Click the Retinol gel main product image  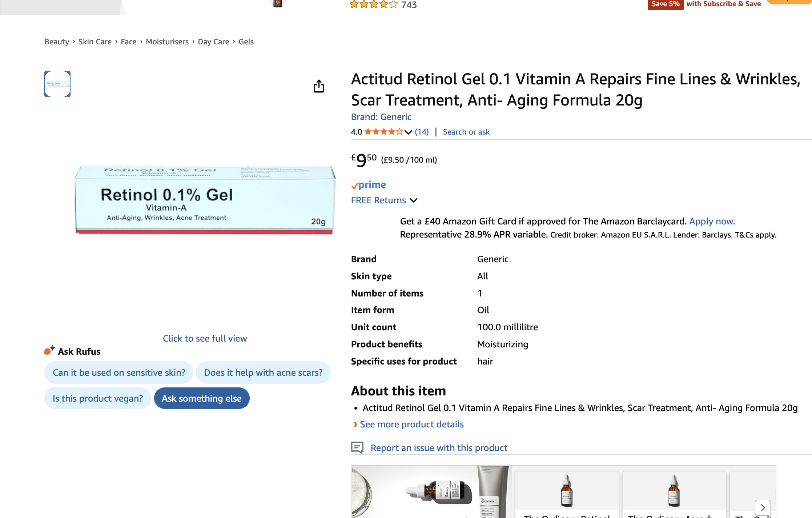click(x=204, y=200)
